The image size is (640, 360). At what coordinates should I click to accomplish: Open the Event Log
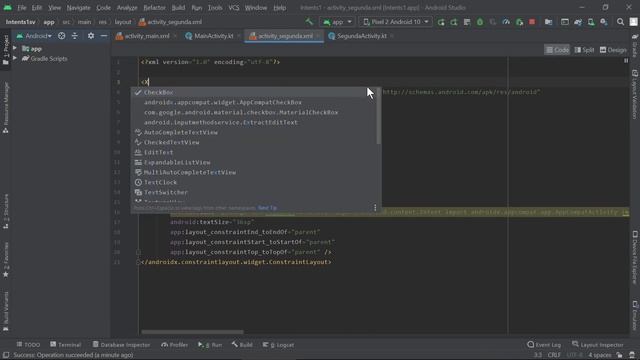(544, 345)
